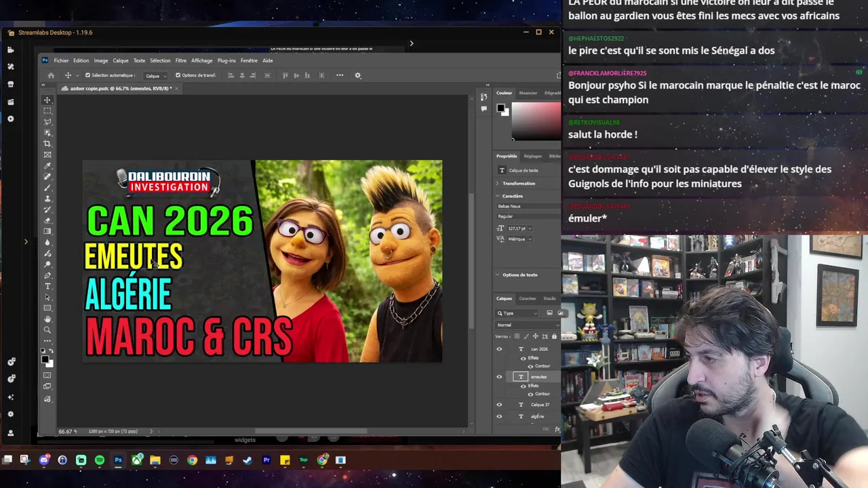The width and height of the screenshot is (868, 488).
Task: Pick a color in the Couleur gradient field
Action: click(536, 121)
